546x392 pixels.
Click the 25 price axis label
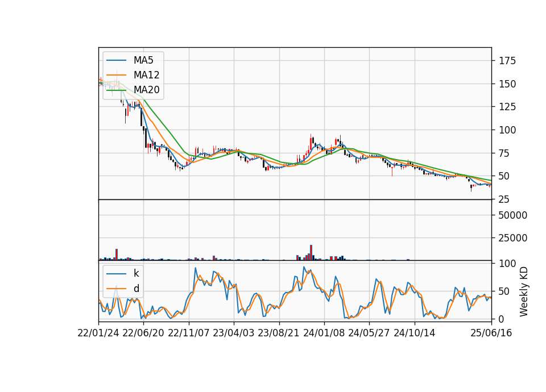click(504, 199)
